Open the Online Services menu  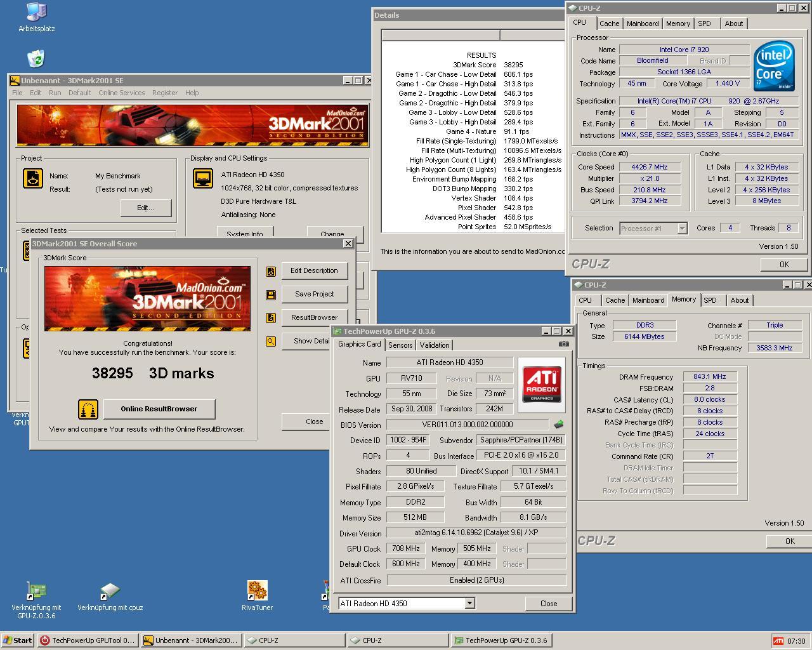[122, 93]
